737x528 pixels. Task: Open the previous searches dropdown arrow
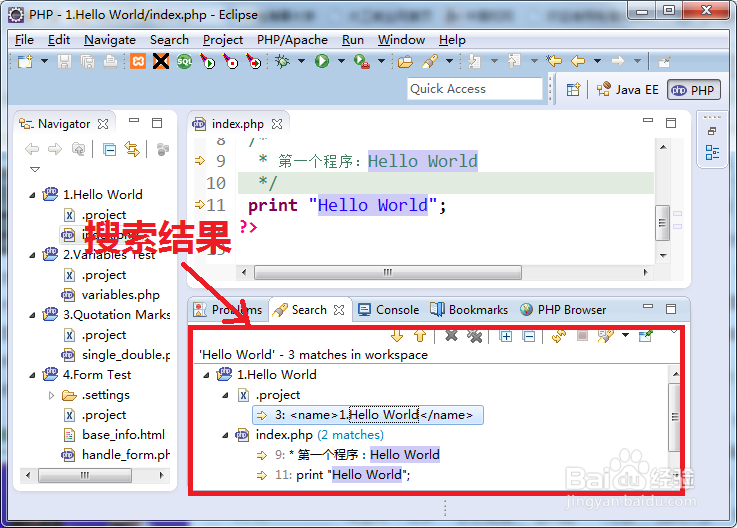coord(625,335)
